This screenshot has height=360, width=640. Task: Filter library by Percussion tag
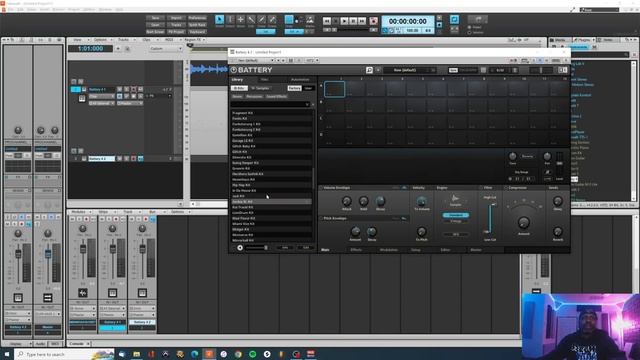(254, 97)
